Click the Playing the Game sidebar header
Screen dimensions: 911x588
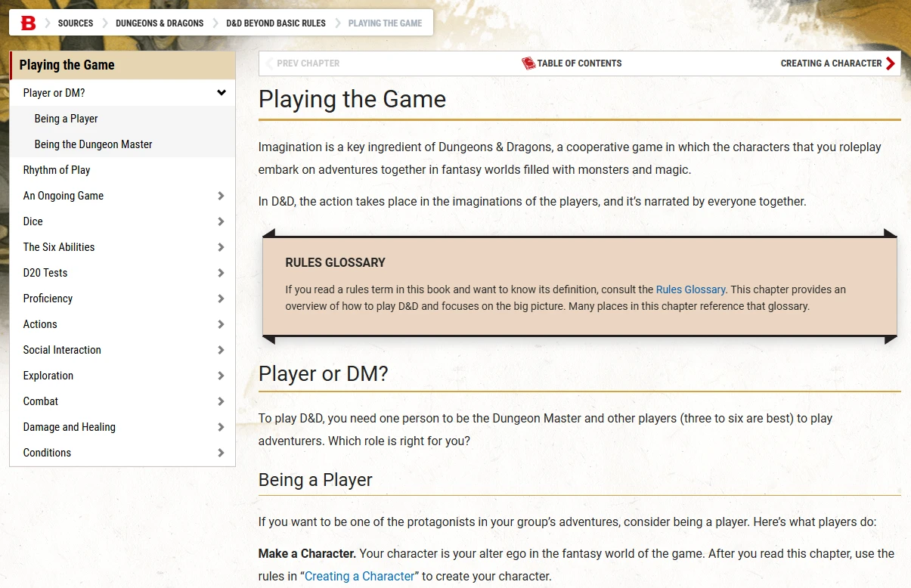[x=67, y=65]
